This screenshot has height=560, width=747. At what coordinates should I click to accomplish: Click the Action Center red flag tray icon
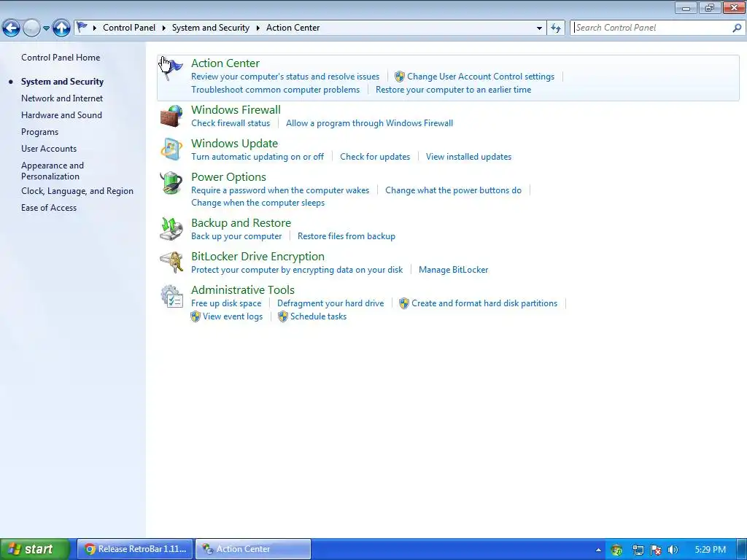(x=656, y=550)
